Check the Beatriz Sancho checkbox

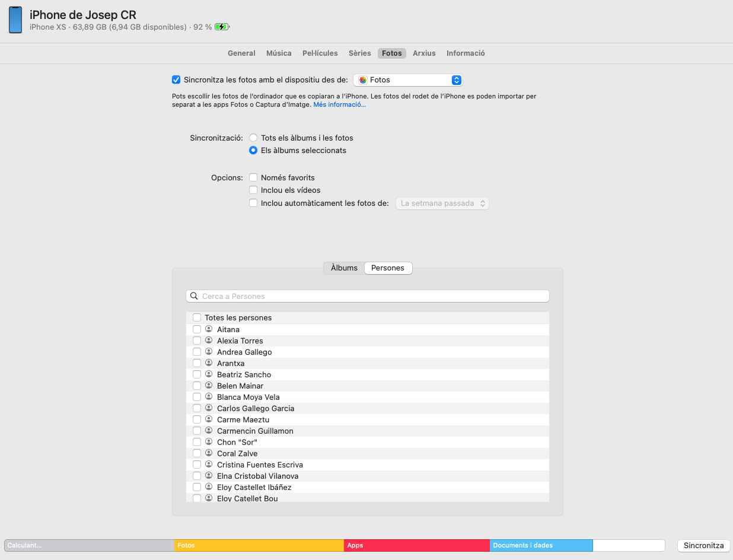(x=197, y=374)
